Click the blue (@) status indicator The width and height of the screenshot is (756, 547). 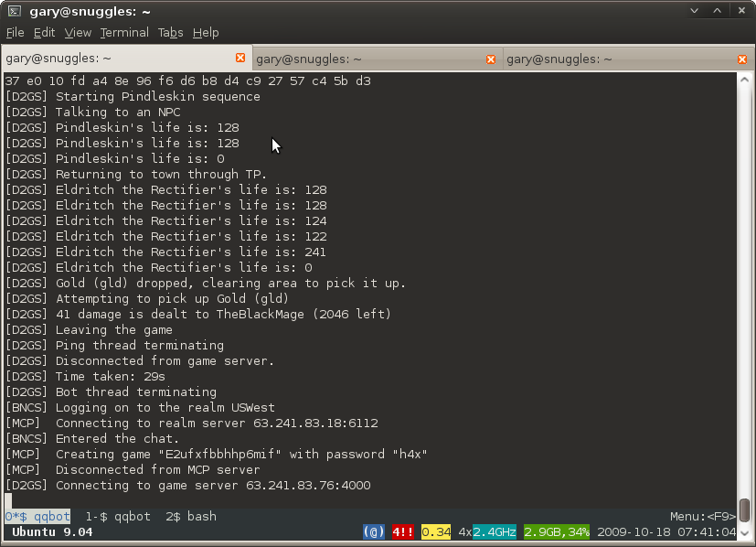pos(374,531)
